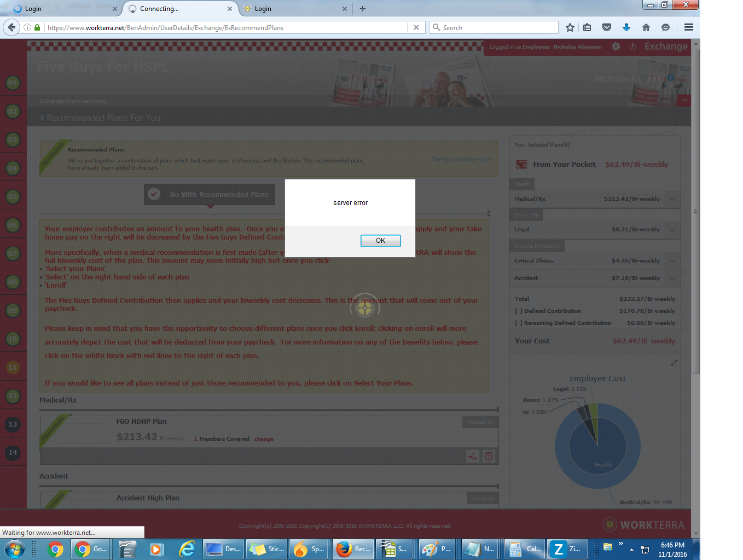Viewport: 743px width, 560px height.
Task: Click the change link for Members Covered
Action: point(264,439)
